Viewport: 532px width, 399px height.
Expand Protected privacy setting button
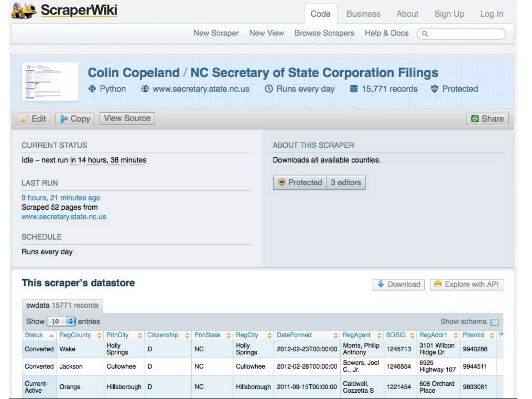(x=300, y=182)
